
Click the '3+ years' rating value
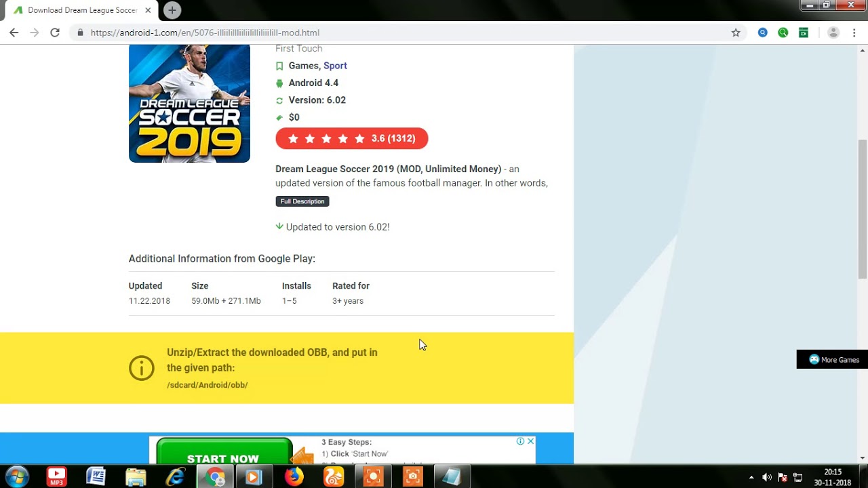(x=348, y=301)
